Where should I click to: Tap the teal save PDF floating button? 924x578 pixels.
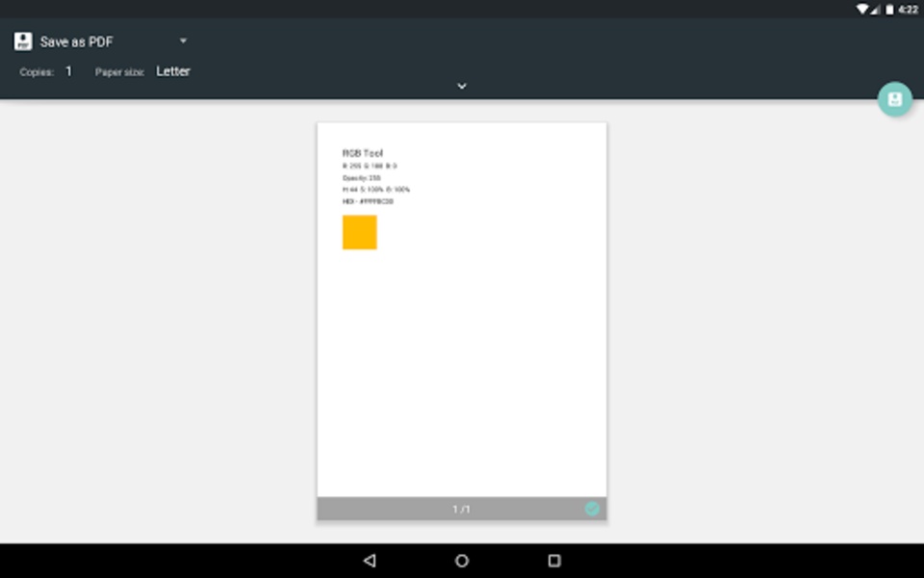click(x=894, y=99)
